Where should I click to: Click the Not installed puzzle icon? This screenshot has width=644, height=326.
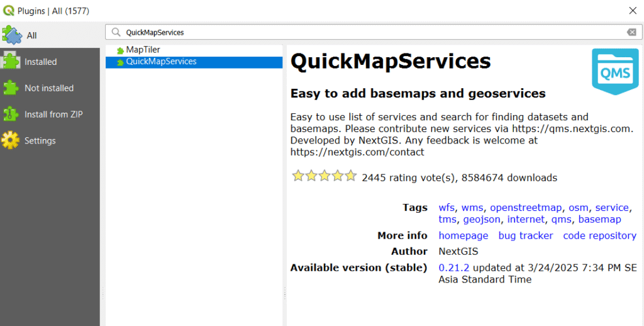click(x=10, y=87)
